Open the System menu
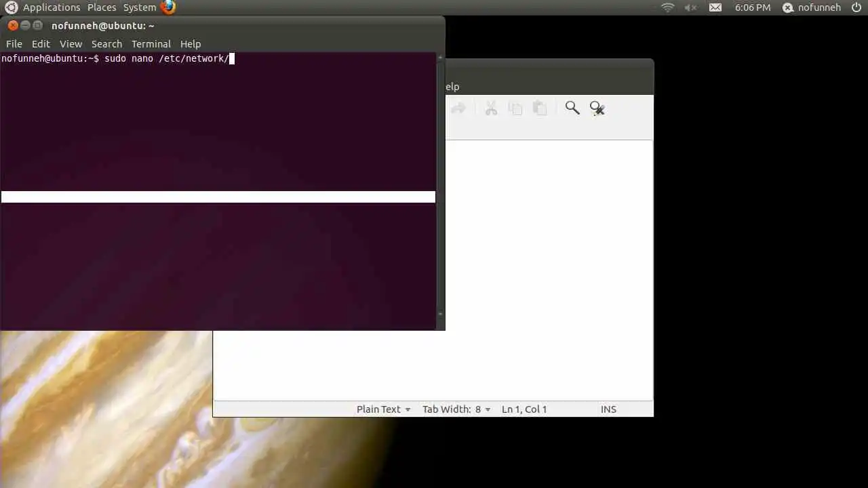This screenshot has width=868, height=488. pyautogui.click(x=140, y=7)
